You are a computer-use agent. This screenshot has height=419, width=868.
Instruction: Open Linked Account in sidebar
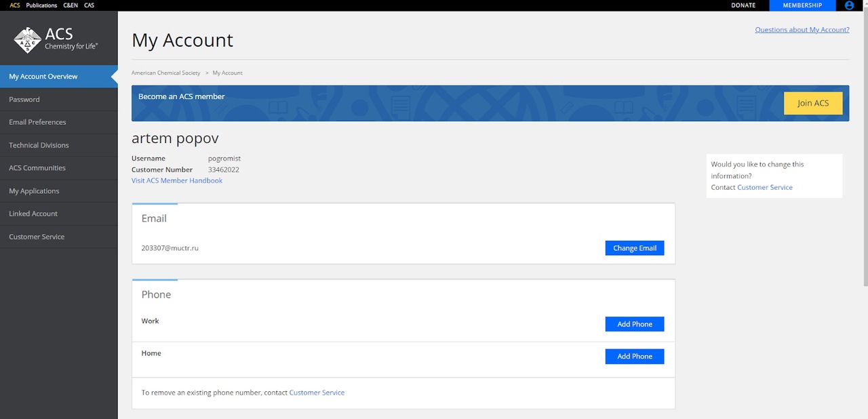[x=59, y=214]
